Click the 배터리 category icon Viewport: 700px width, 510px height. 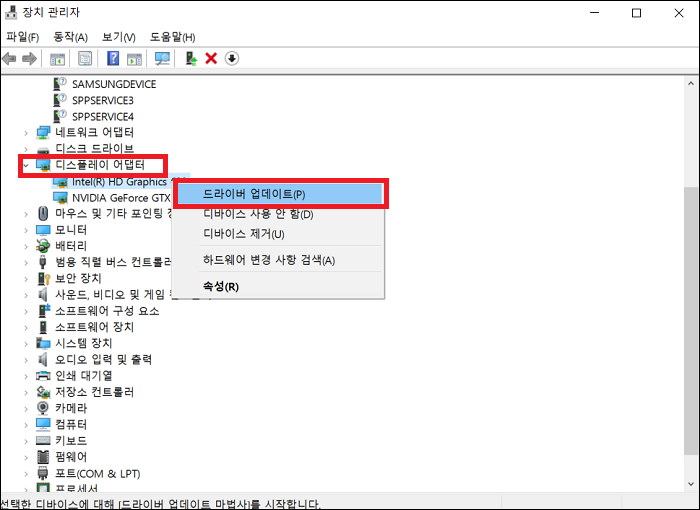click(43, 246)
